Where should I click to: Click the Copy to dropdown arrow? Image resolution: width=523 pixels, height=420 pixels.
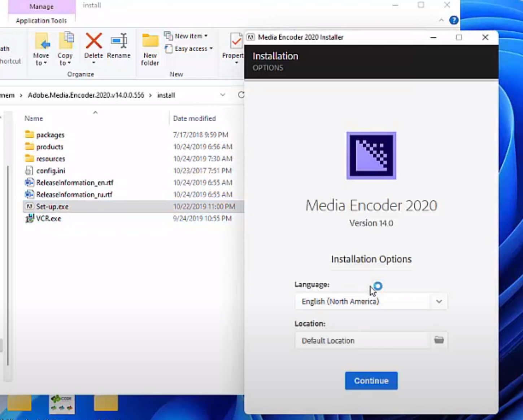click(69, 63)
